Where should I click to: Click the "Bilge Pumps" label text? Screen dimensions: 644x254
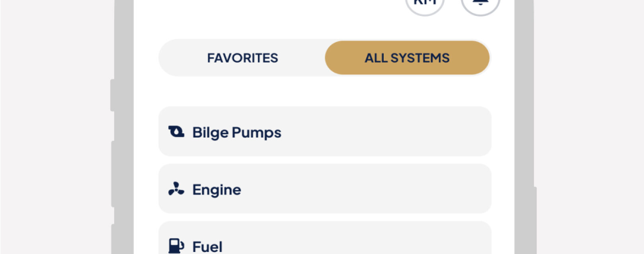click(237, 132)
